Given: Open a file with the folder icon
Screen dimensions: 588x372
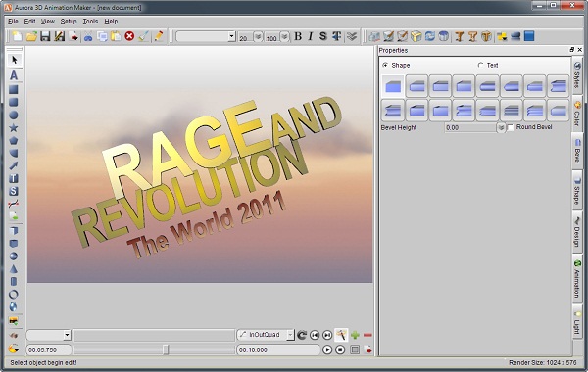Looking at the screenshot, I should pos(31,36).
